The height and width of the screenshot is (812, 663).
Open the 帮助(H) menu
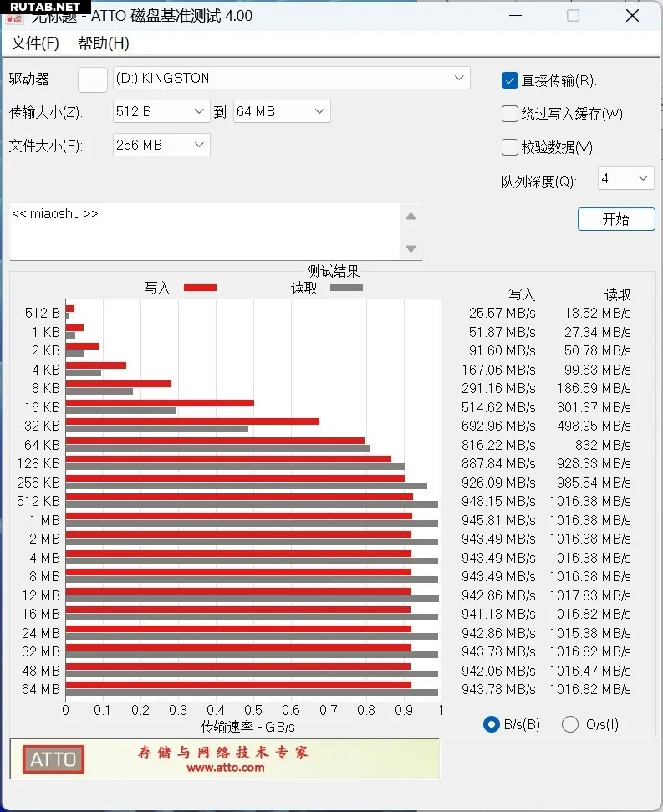(104, 43)
